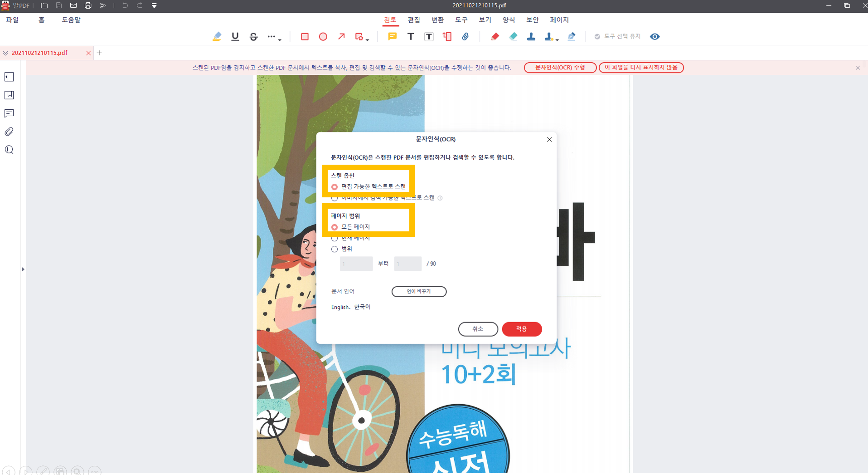Open the page thumbnails panel

pyautogui.click(x=9, y=77)
